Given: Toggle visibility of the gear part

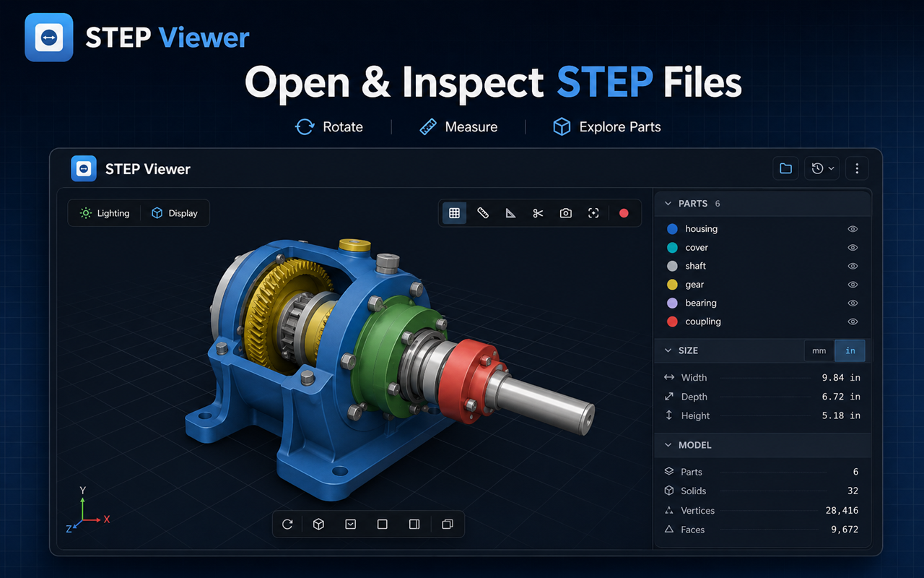Looking at the screenshot, I should [x=853, y=285].
